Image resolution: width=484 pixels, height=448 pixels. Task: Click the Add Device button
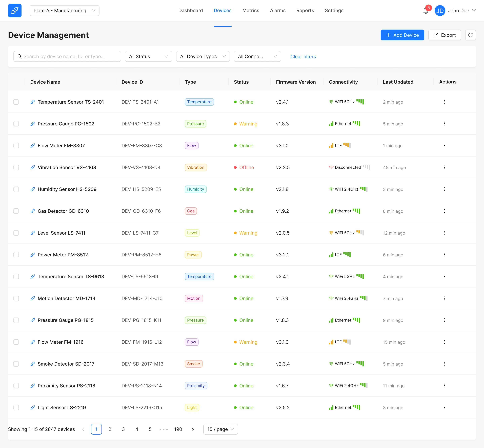(402, 35)
